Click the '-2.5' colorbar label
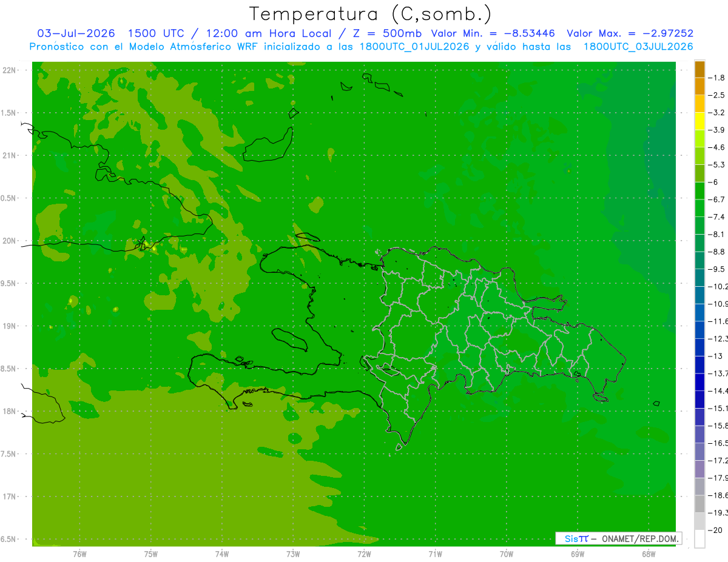Viewport: 728px width, 562px height. pos(716,95)
